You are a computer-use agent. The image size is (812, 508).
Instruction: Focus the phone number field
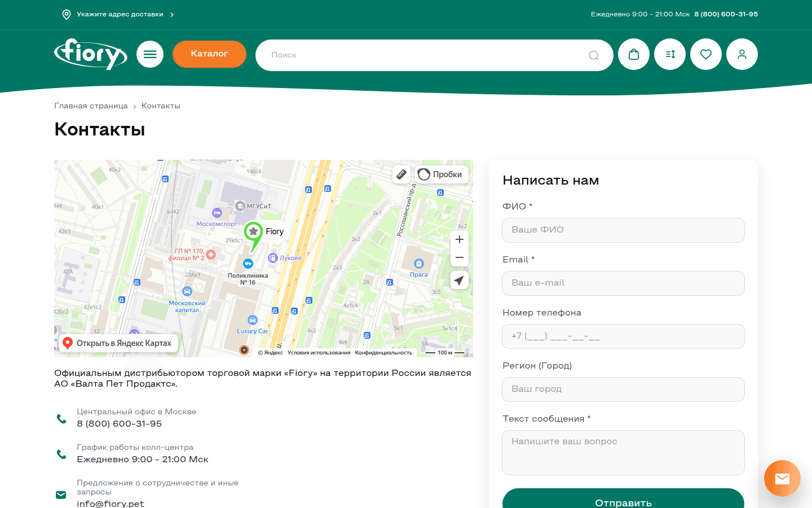click(623, 336)
